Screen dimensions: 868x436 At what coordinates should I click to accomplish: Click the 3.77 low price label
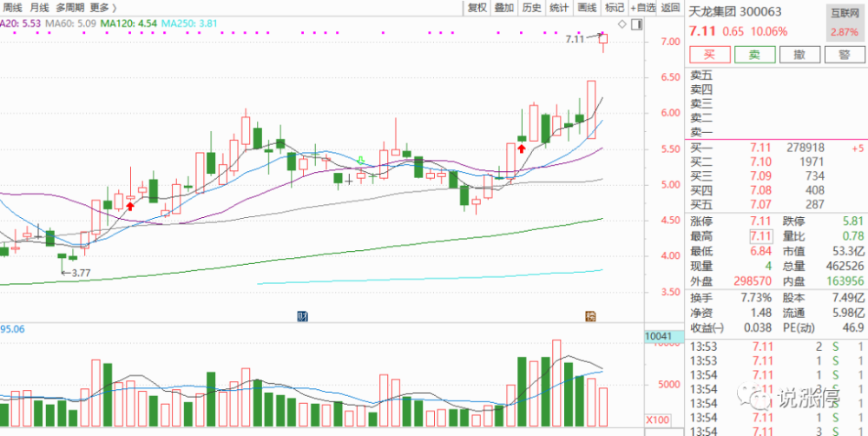pos(80,273)
